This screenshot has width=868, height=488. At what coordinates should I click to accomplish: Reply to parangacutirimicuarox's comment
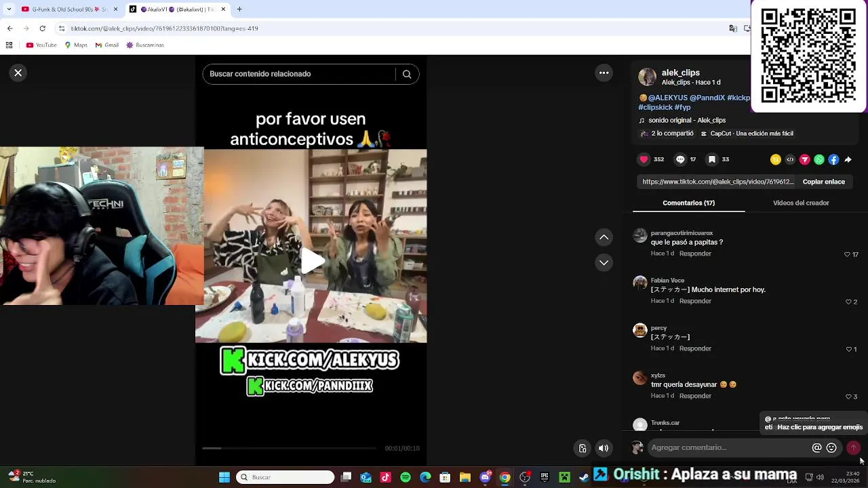click(x=695, y=253)
